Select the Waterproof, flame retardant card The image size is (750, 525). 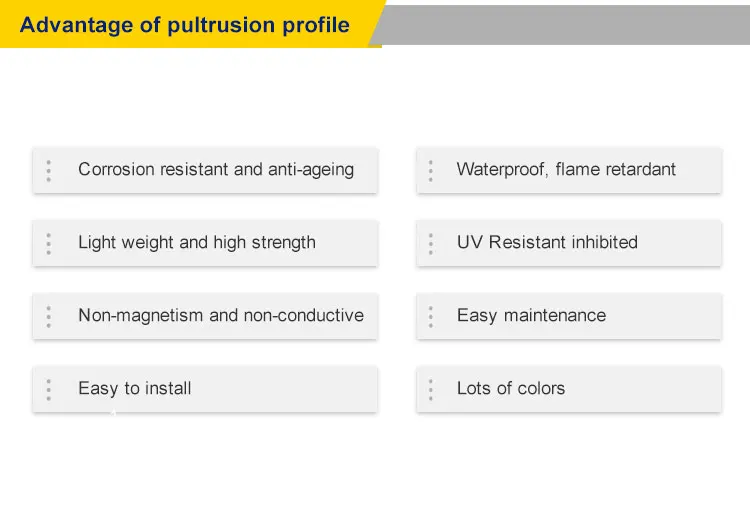click(569, 171)
